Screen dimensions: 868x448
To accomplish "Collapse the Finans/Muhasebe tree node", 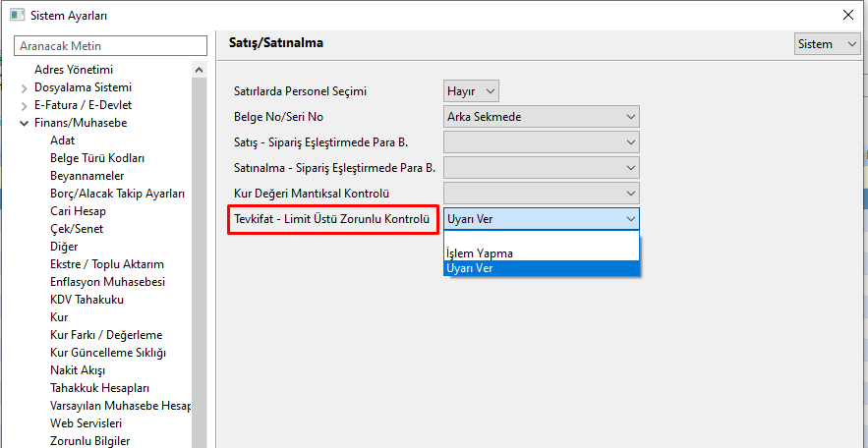I will [x=24, y=123].
